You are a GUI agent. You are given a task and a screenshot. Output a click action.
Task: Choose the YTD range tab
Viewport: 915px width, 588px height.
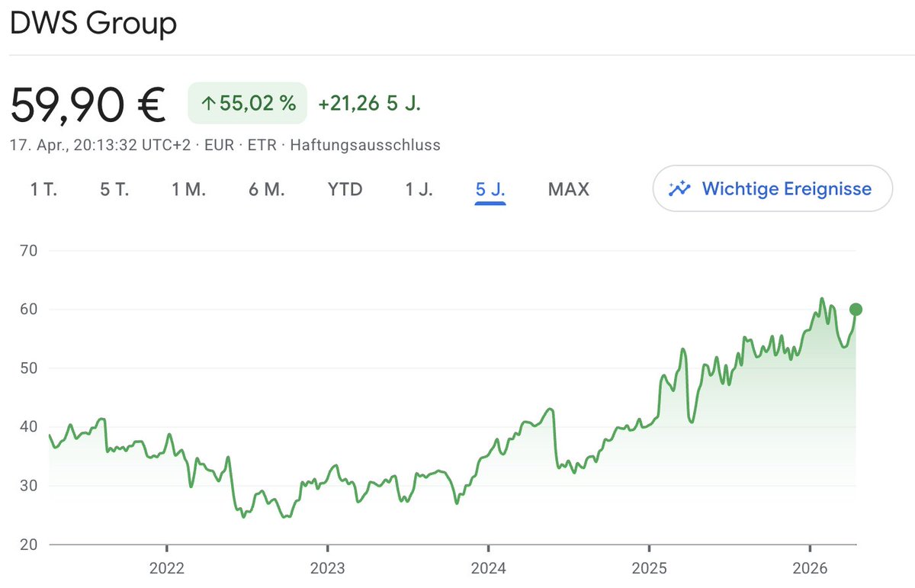(x=345, y=189)
